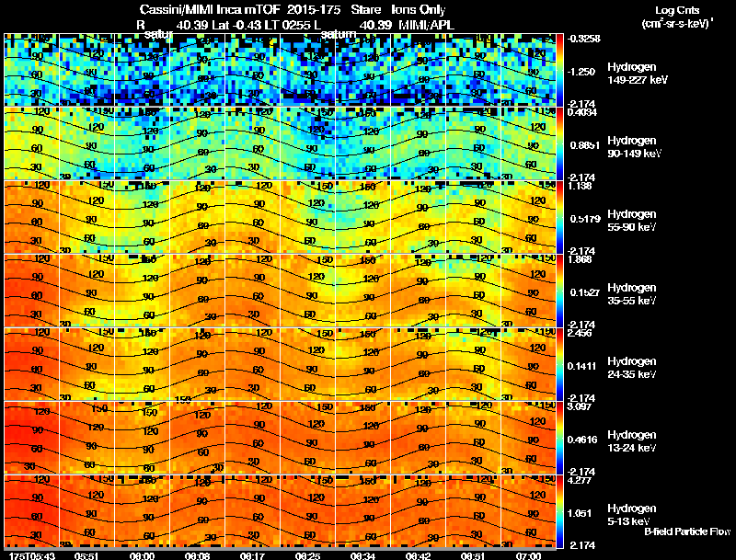Select the Hydrogen 5-13 keV label
Screen dimensions: 736x560
coord(632,515)
